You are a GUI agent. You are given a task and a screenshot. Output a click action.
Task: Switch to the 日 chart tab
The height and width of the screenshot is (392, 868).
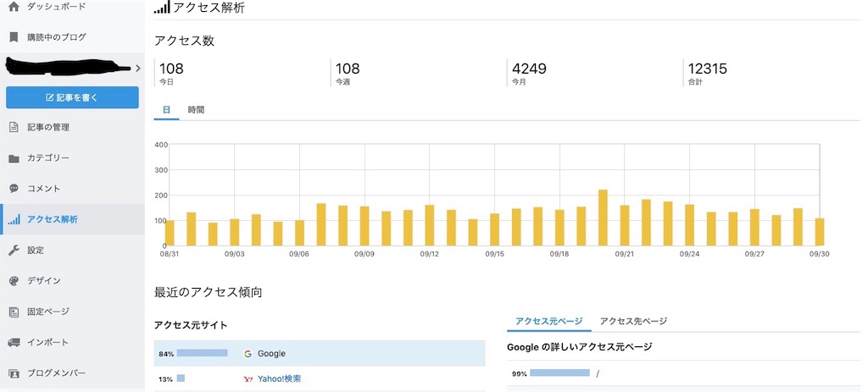[166, 110]
